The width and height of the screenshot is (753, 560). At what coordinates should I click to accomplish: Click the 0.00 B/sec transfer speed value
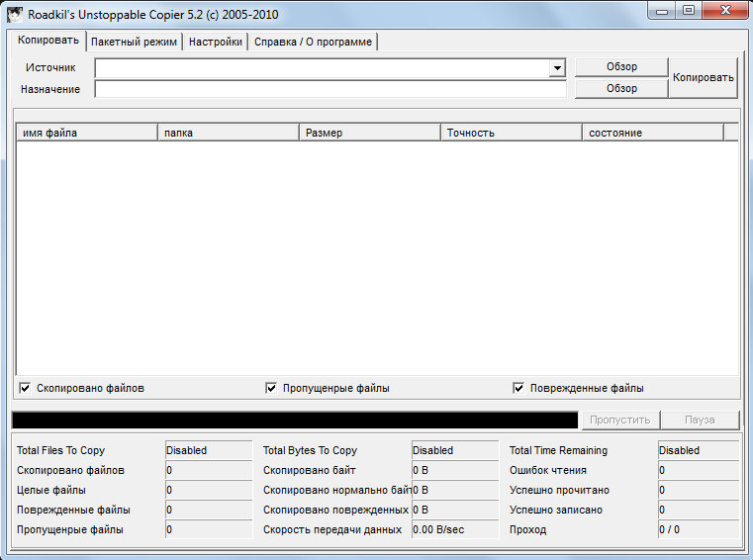(455, 529)
